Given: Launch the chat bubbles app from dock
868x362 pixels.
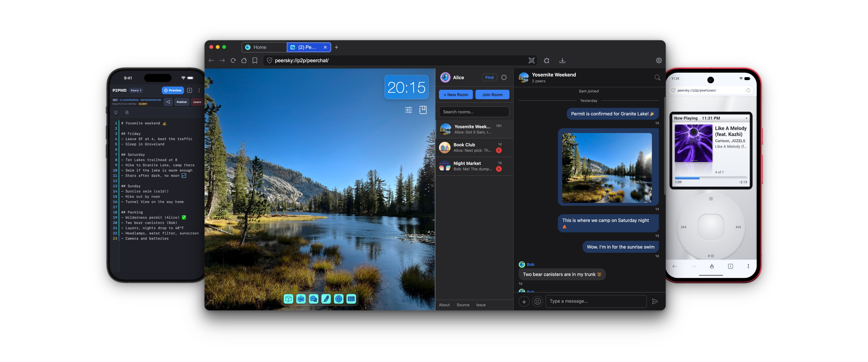Looking at the screenshot, I should (313, 299).
